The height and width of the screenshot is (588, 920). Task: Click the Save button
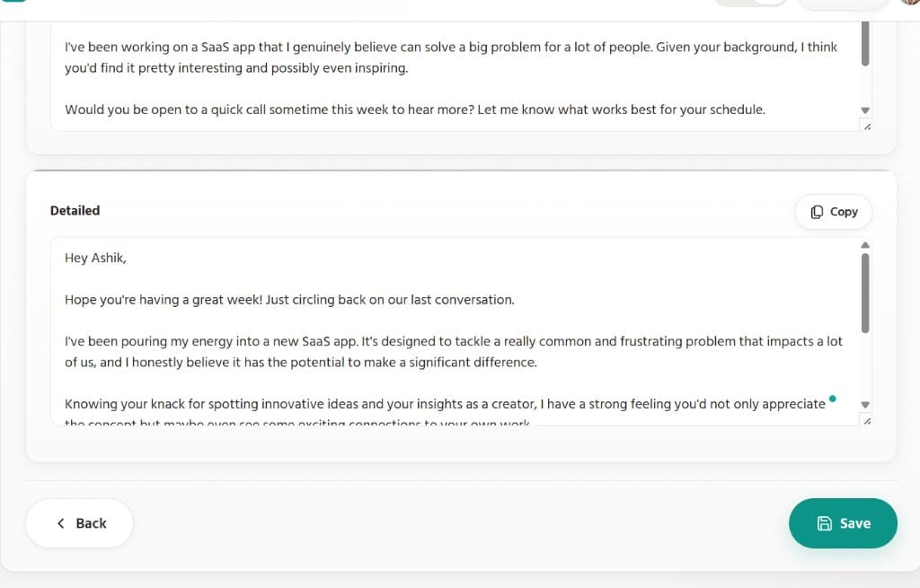[x=843, y=523]
